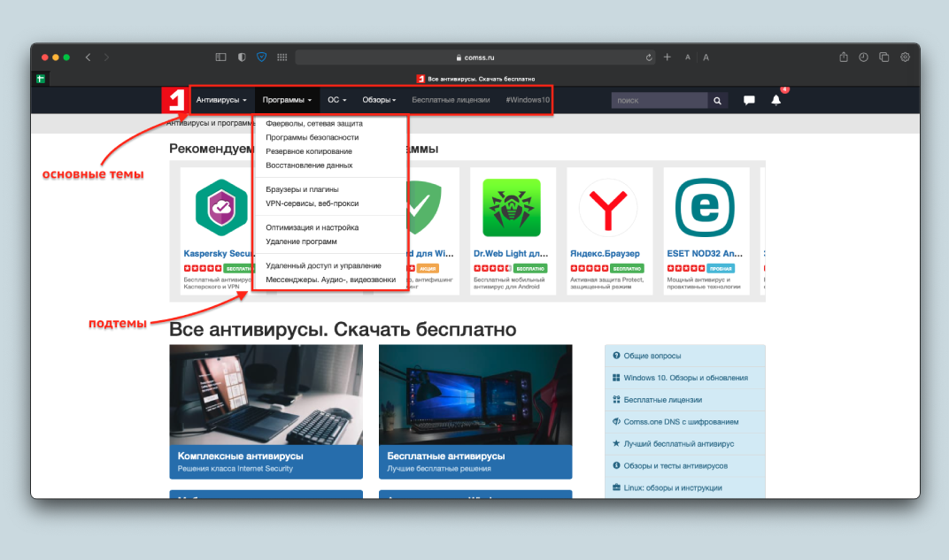
Task: Open the settings gear in Safari toolbar
Action: pyautogui.click(x=905, y=58)
